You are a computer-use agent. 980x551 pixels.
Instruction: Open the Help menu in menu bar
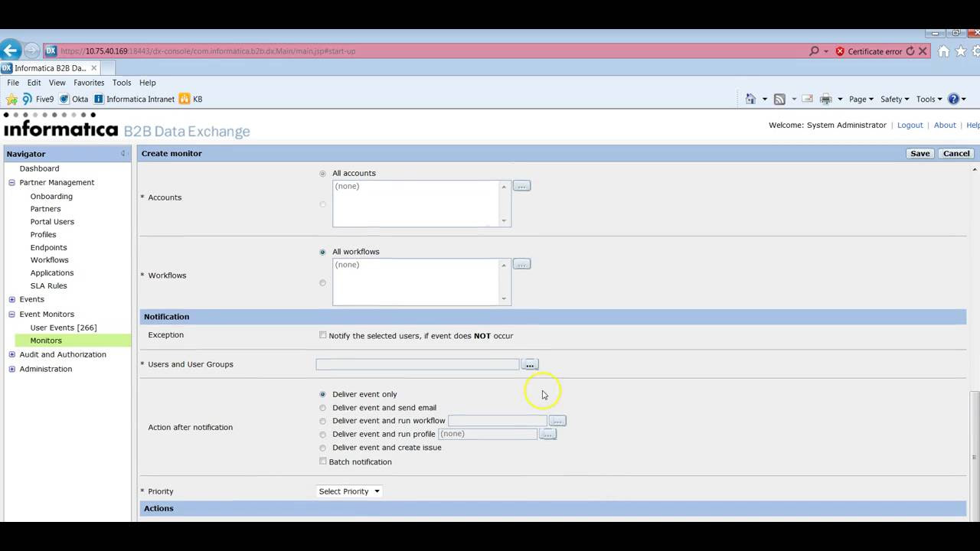pyautogui.click(x=148, y=83)
